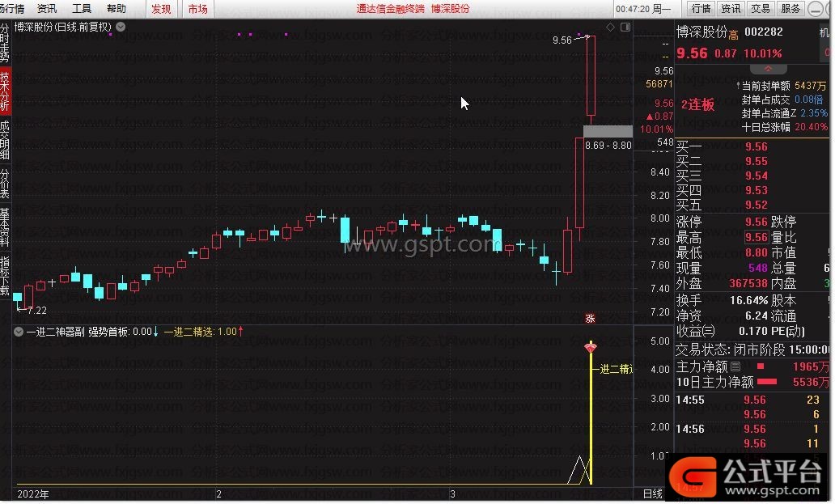Minimize the window with round button

click(816, 9)
